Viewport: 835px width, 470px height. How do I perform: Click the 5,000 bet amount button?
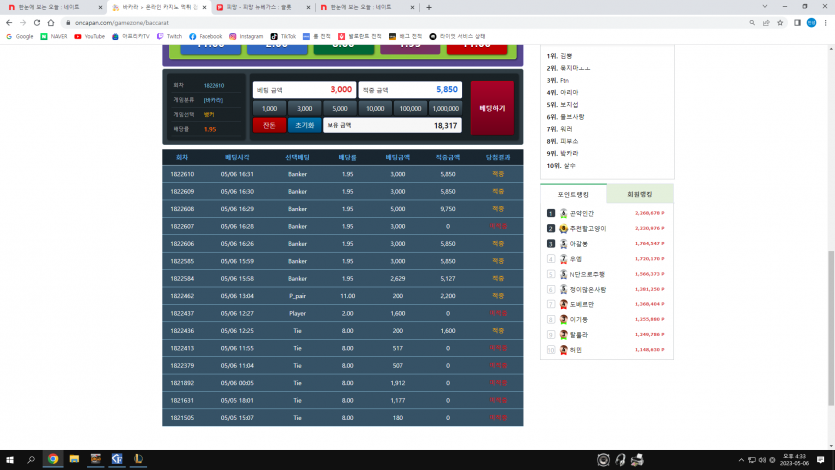click(x=340, y=109)
